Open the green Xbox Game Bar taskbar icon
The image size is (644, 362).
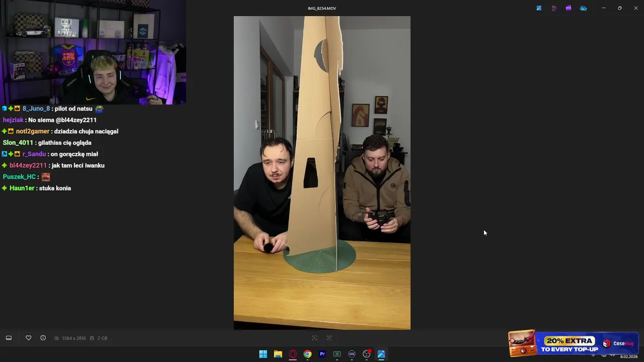(337, 354)
